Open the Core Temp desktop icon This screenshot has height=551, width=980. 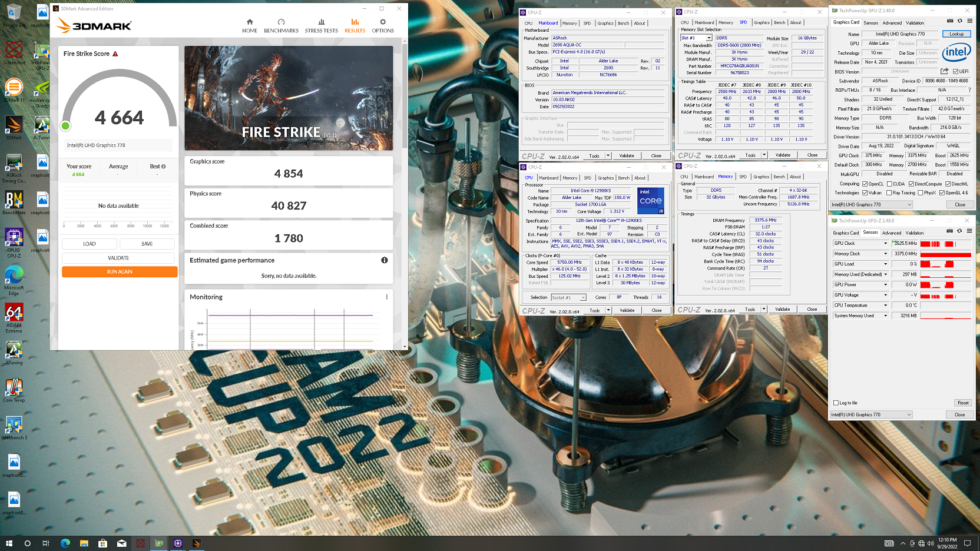coord(14,390)
